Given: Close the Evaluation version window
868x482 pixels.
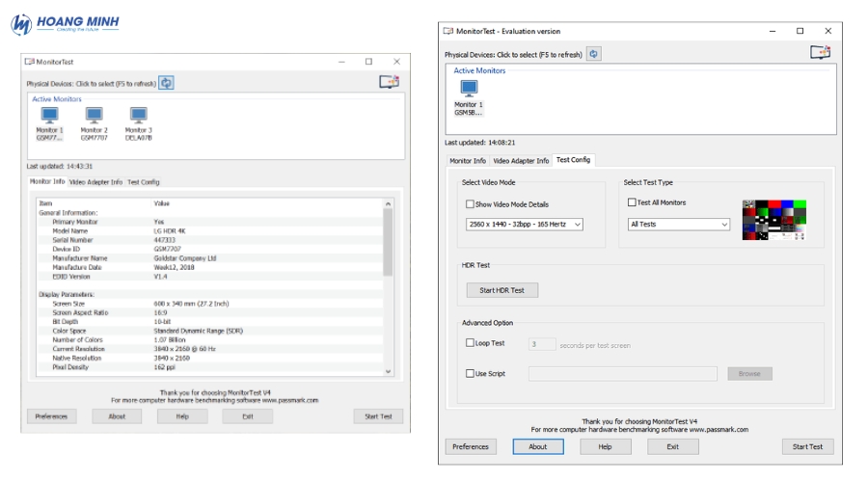Looking at the screenshot, I should pyautogui.click(x=828, y=31).
